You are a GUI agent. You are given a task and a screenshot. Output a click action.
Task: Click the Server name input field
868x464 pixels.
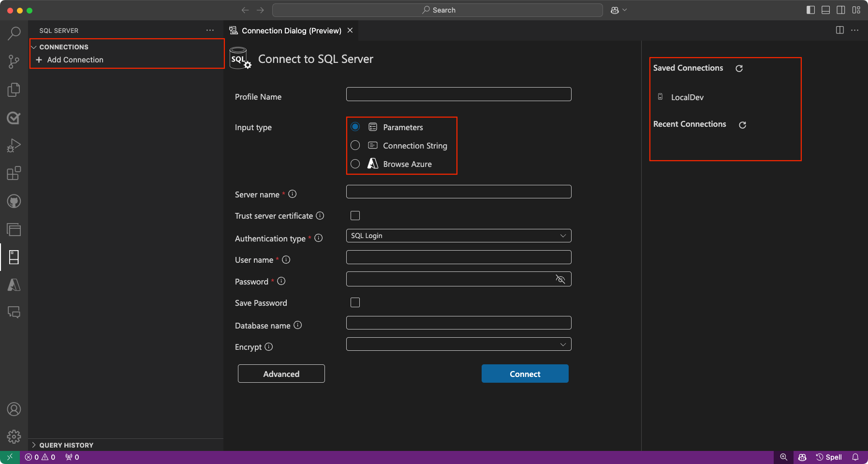[458, 192]
